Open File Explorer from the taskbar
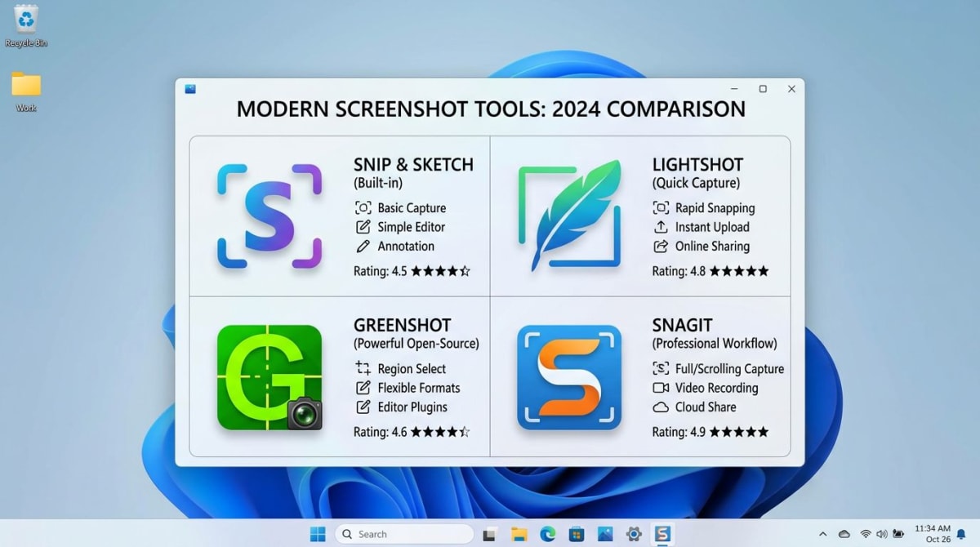This screenshot has height=547, width=980. [519, 535]
